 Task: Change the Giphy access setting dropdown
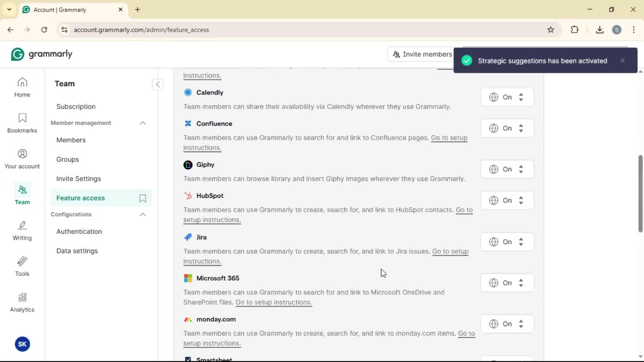(x=507, y=169)
